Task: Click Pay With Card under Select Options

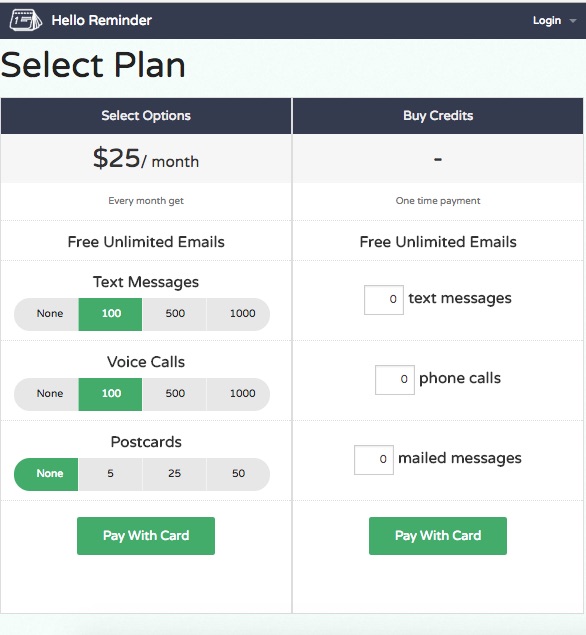Action: tap(146, 536)
